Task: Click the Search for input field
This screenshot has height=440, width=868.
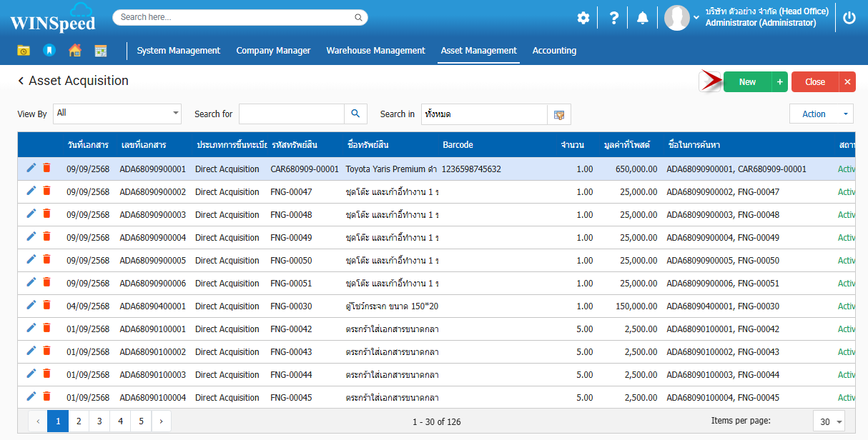Action: pos(291,114)
